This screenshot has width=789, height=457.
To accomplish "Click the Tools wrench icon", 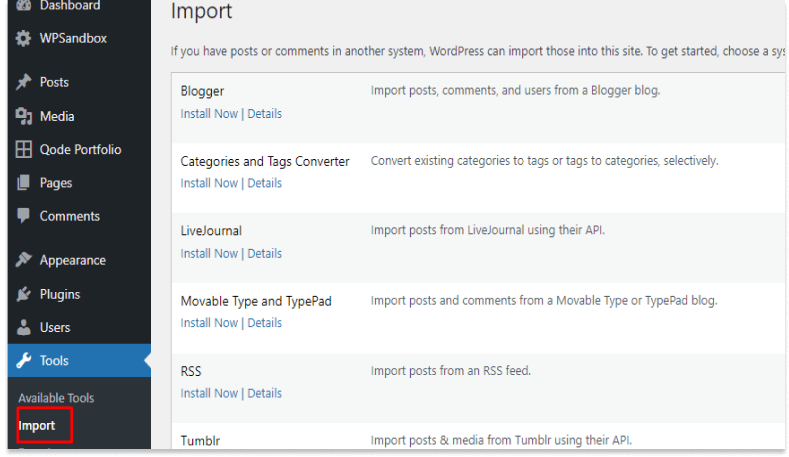I will pos(23,360).
